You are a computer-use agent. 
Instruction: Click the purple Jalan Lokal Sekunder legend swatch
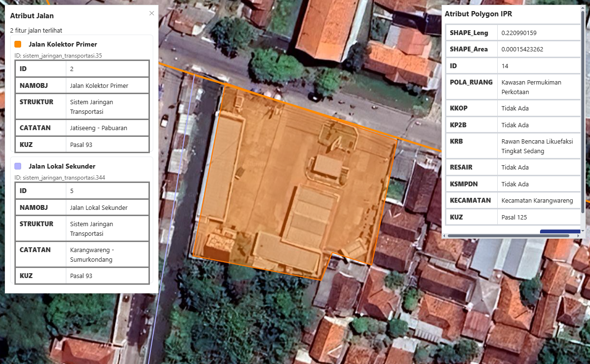(x=18, y=166)
